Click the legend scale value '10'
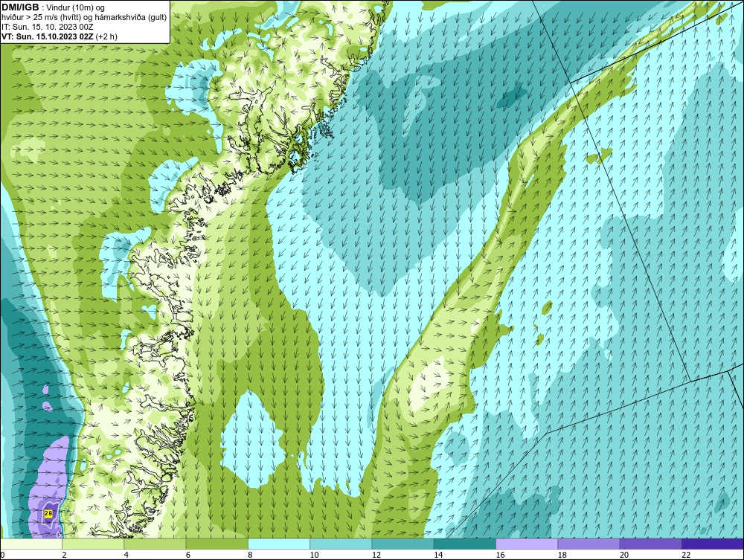Viewport: 744px width, 560px height. point(314,556)
